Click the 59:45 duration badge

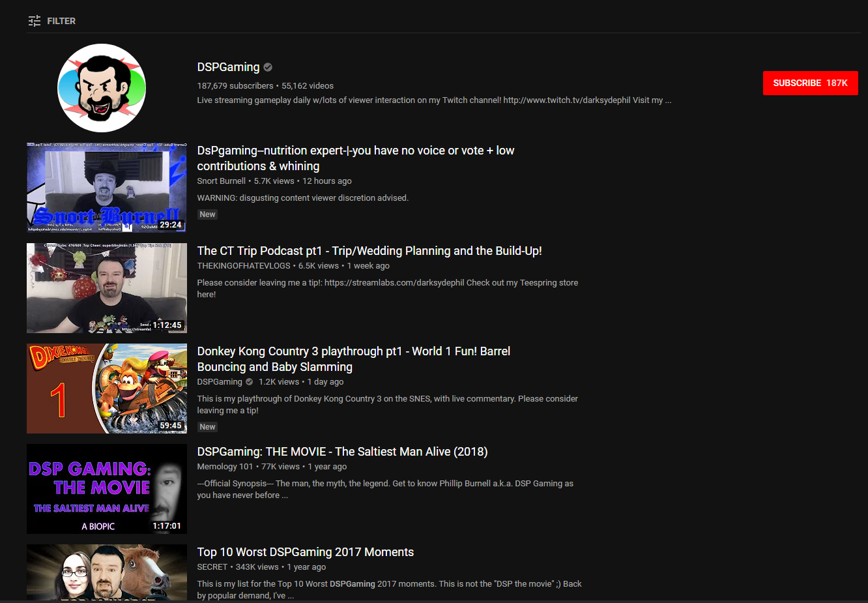(x=171, y=426)
